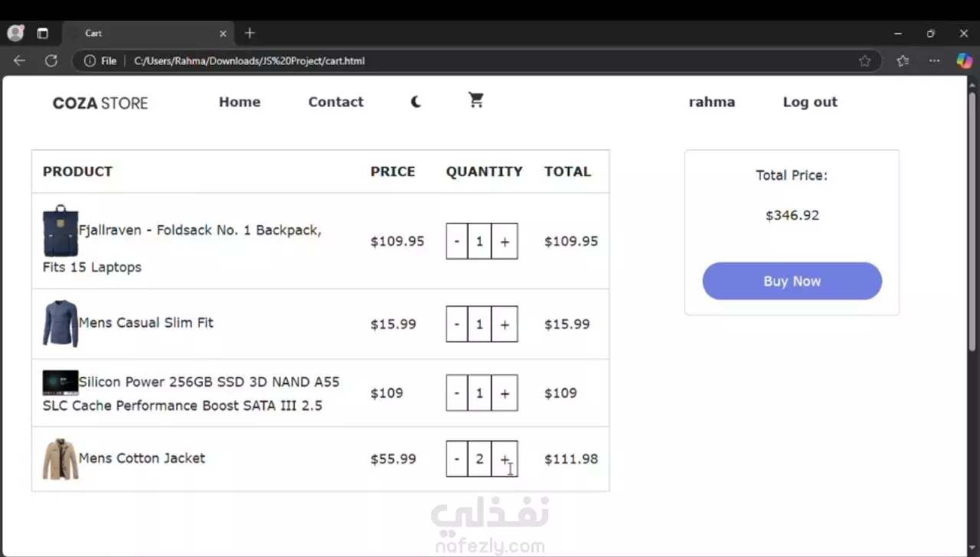
Task: Open browser Settings and more menu
Action: pyautogui.click(x=934, y=60)
